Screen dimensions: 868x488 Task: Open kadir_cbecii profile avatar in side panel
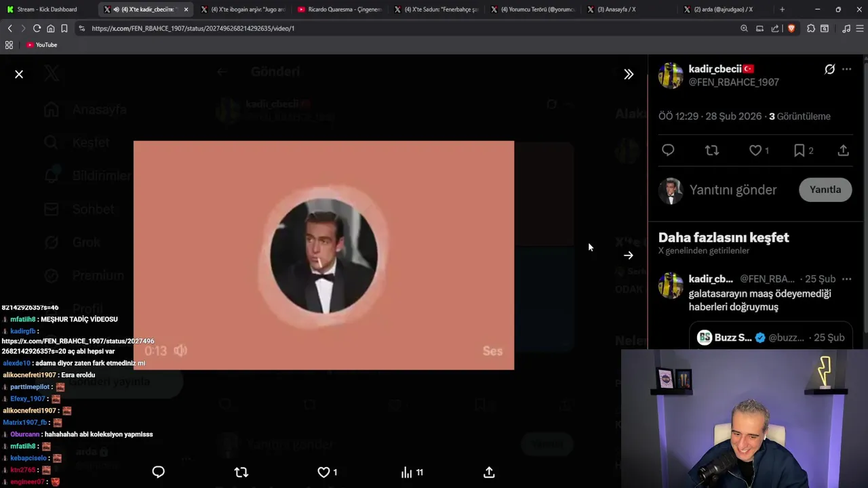[x=671, y=75]
